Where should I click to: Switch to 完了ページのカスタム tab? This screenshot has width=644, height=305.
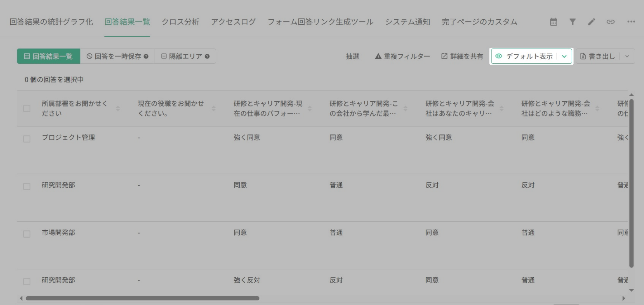pos(479,22)
